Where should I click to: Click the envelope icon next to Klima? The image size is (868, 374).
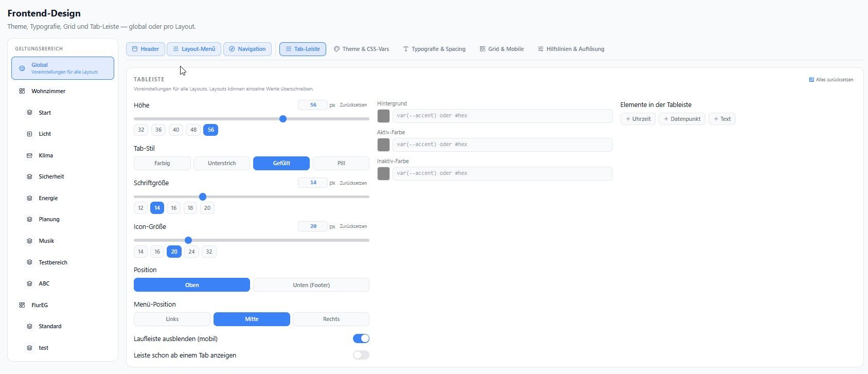click(29, 155)
